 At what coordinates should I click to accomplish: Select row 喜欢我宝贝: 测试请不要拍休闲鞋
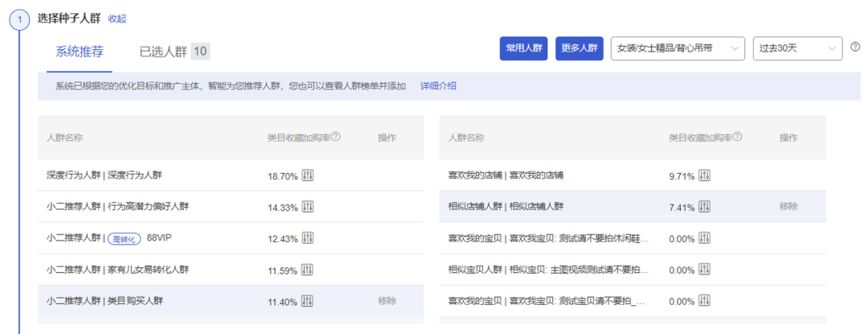pos(633,239)
